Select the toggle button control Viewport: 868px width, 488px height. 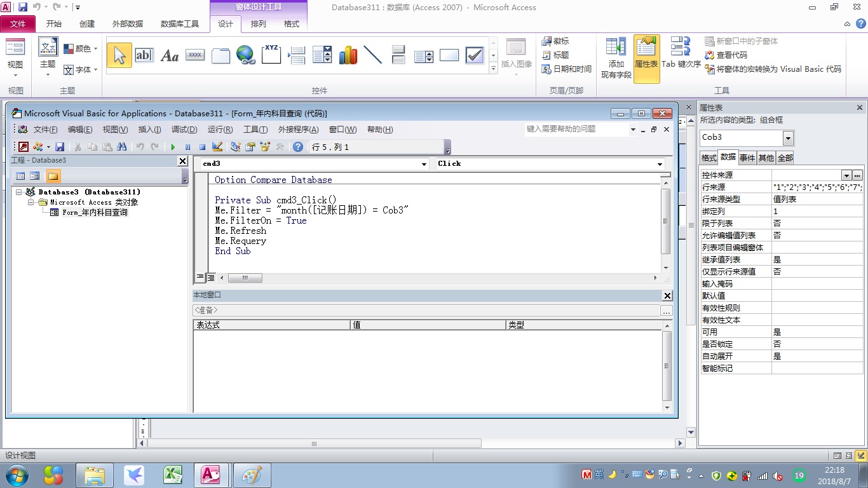pyautogui.click(x=398, y=55)
